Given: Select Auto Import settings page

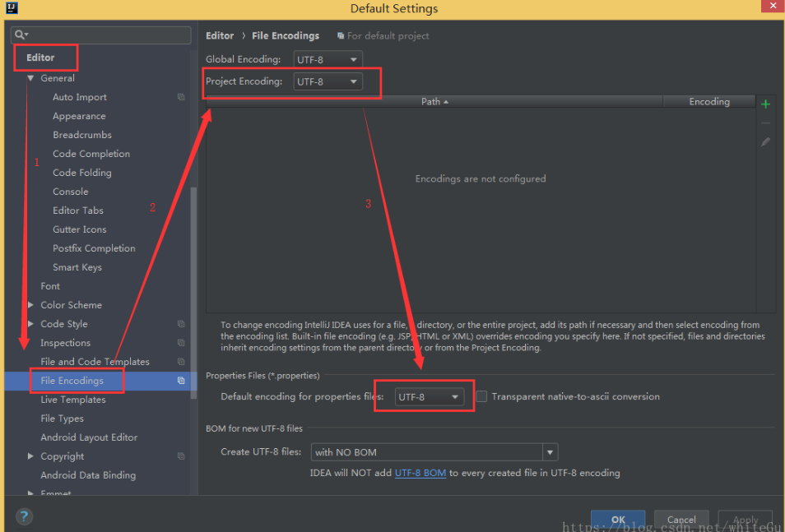Looking at the screenshot, I should click(80, 97).
